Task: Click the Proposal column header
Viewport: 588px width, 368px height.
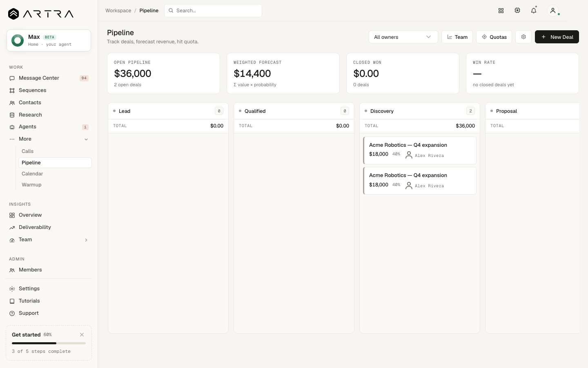Action: pos(532,111)
